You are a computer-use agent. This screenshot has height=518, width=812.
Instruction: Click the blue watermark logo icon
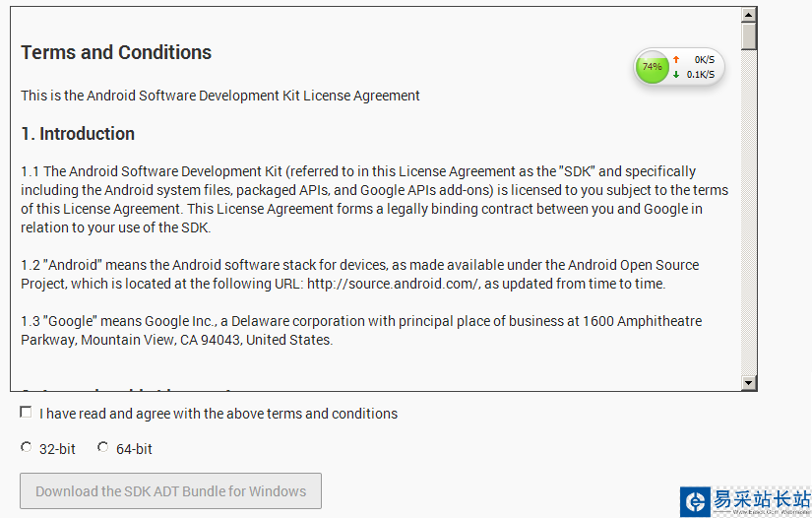(x=696, y=502)
